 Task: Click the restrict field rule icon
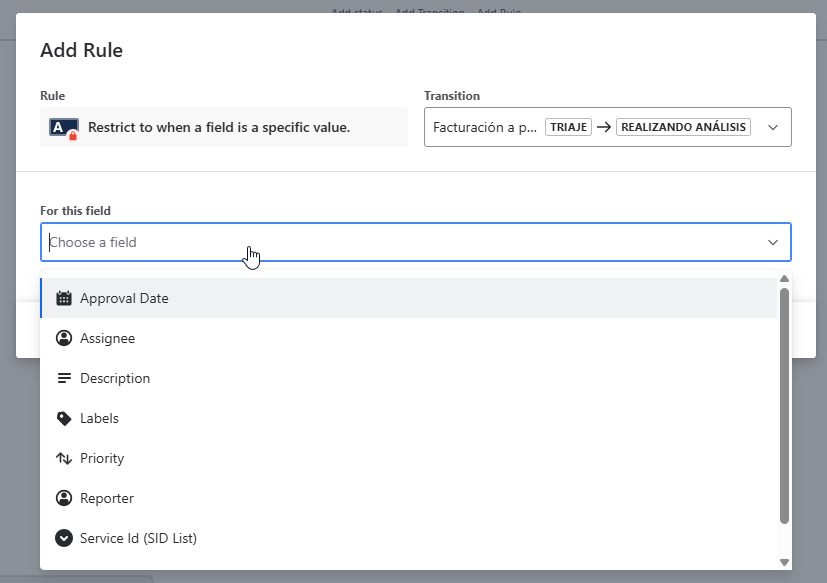click(64, 128)
